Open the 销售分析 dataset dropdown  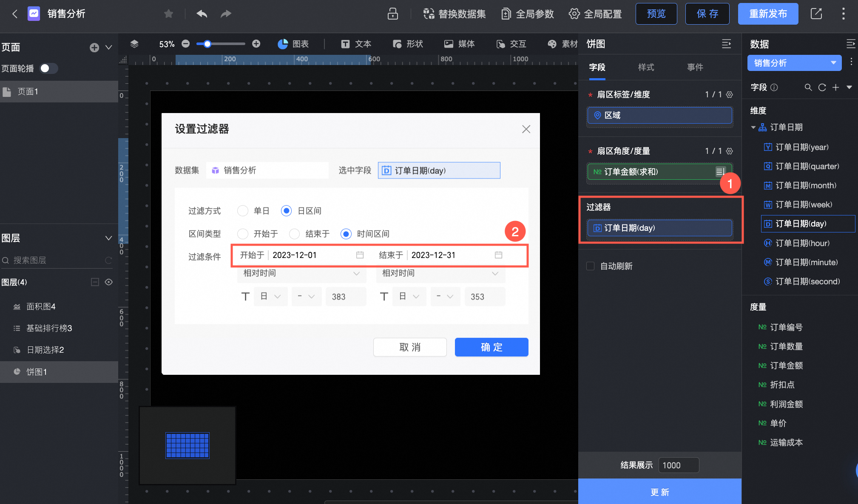[795, 63]
